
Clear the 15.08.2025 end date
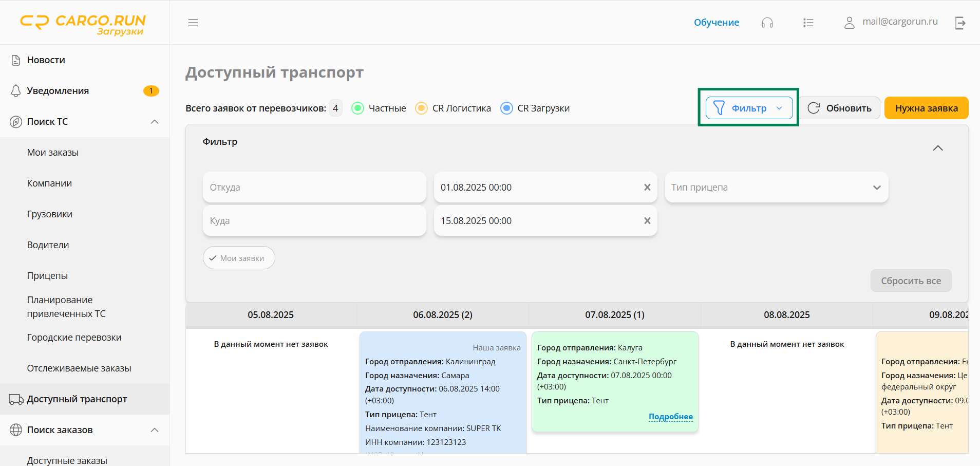click(647, 221)
